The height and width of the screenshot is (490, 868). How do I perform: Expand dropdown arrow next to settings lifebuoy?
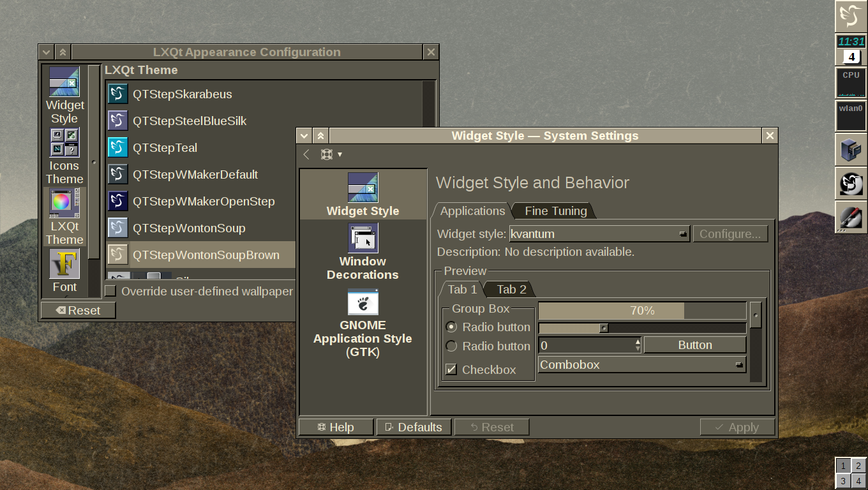(340, 154)
